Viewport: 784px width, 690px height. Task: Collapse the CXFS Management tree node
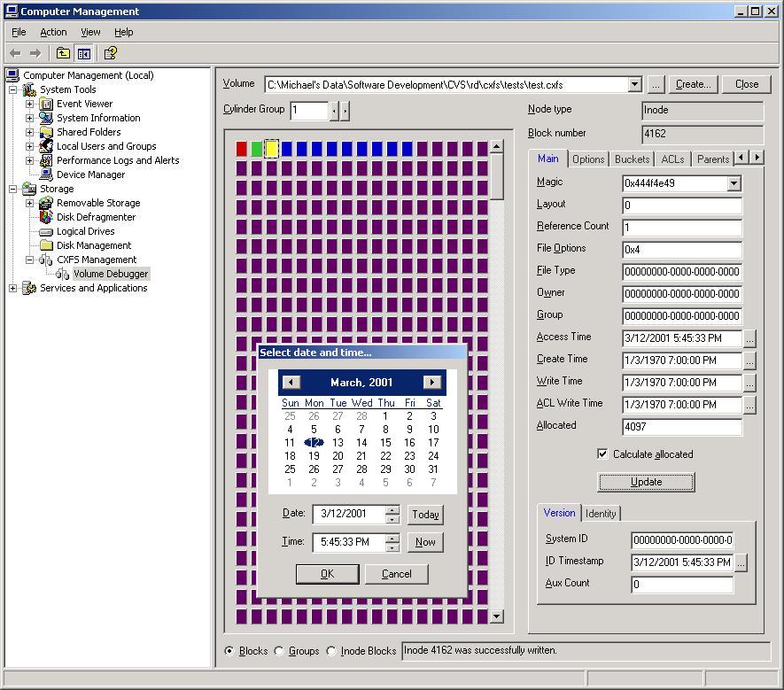(29, 260)
